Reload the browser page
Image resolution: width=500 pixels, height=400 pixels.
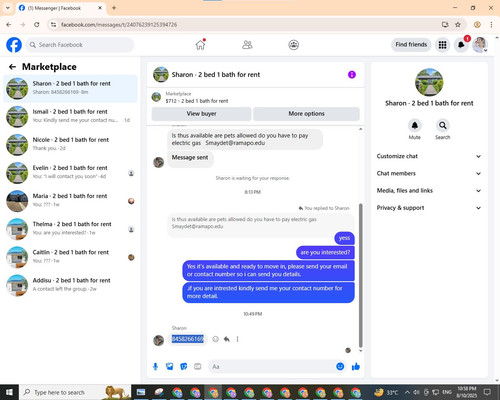pos(37,25)
